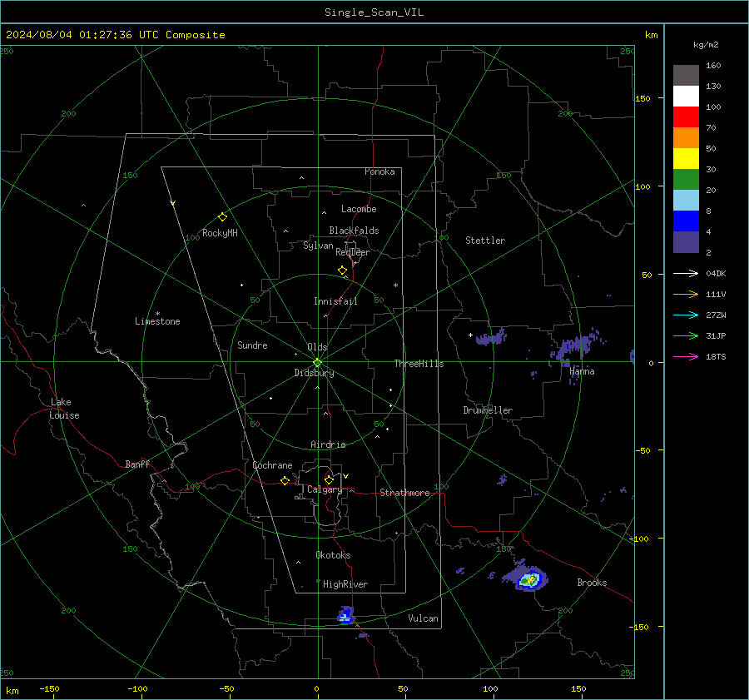Click the blue storm cell south of HighRiver
The width and height of the screenshot is (749, 700).
pyautogui.click(x=346, y=615)
